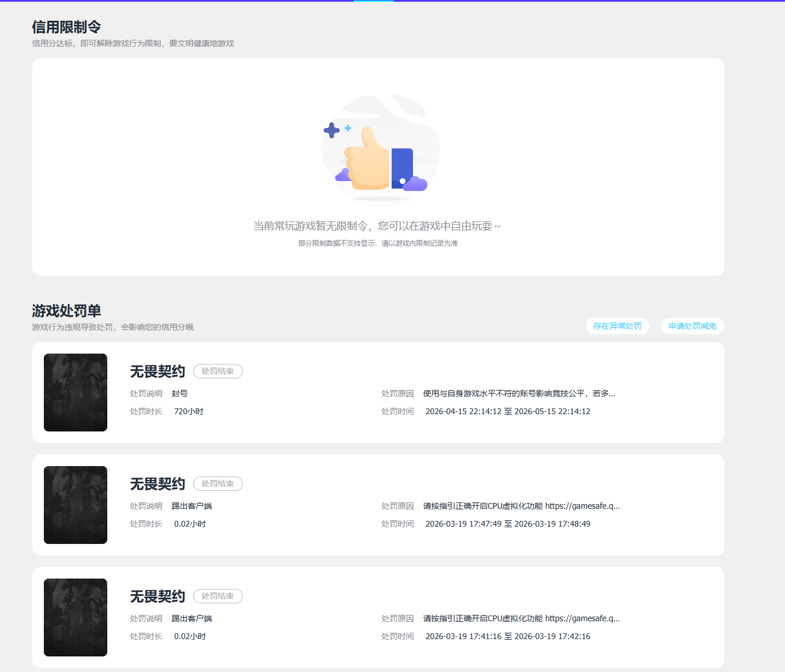Click 踢出客户端 in the 17:41:16 record
Image resolution: width=785 pixels, height=672 pixels.
click(191, 618)
